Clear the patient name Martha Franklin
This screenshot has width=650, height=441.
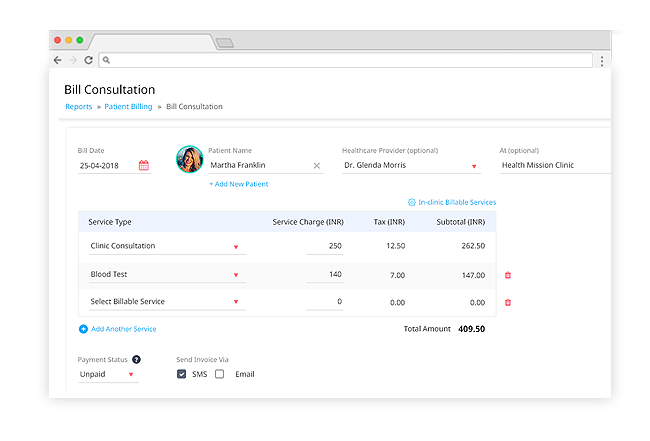point(317,166)
